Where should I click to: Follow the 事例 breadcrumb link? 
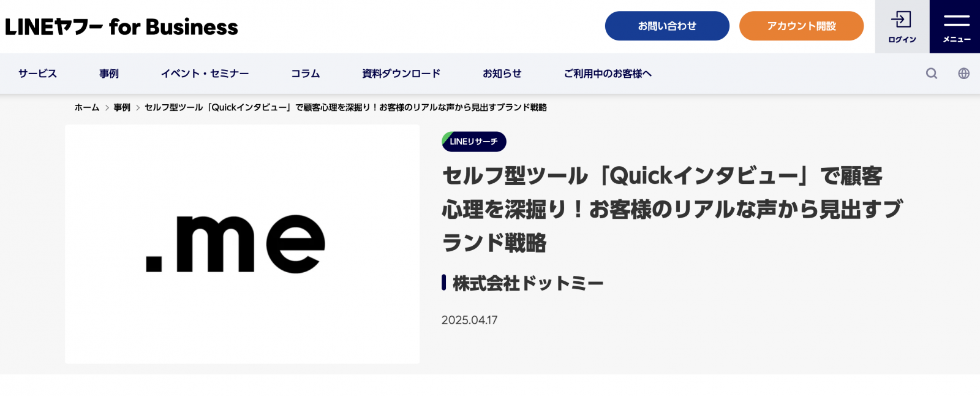coord(122,107)
